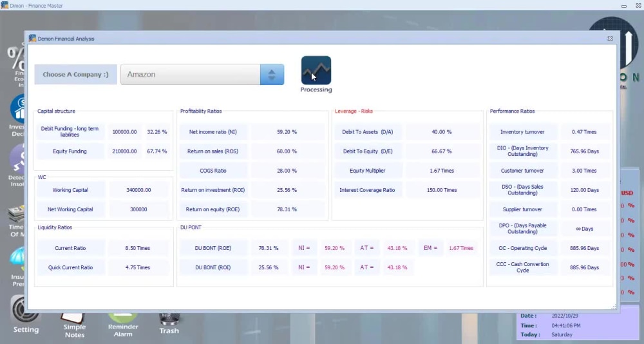Click the COGS Ratio label
The height and width of the screenshot is (344, 644).
(x=213, y=171)
